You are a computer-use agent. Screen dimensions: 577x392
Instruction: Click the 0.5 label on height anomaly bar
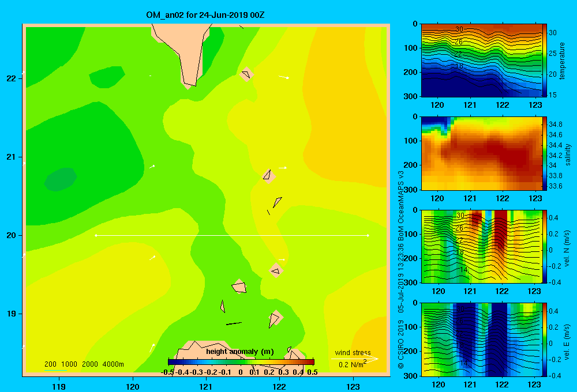312,372
